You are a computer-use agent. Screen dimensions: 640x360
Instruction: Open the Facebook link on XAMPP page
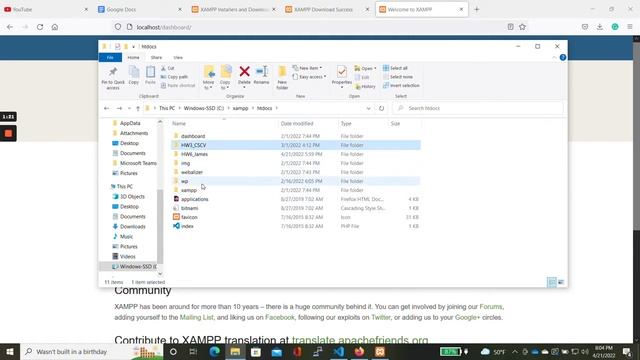[280, 317]
